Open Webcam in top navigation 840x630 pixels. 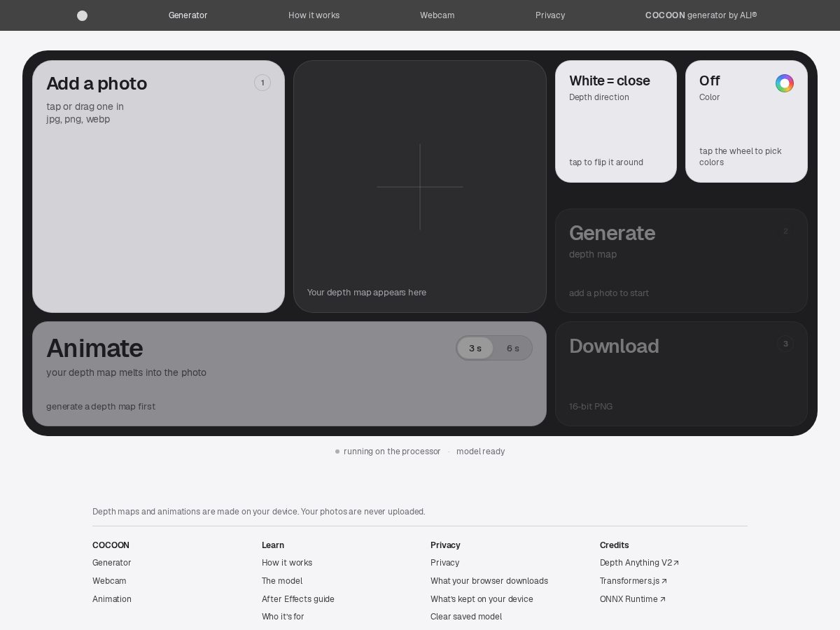[437, 15]
